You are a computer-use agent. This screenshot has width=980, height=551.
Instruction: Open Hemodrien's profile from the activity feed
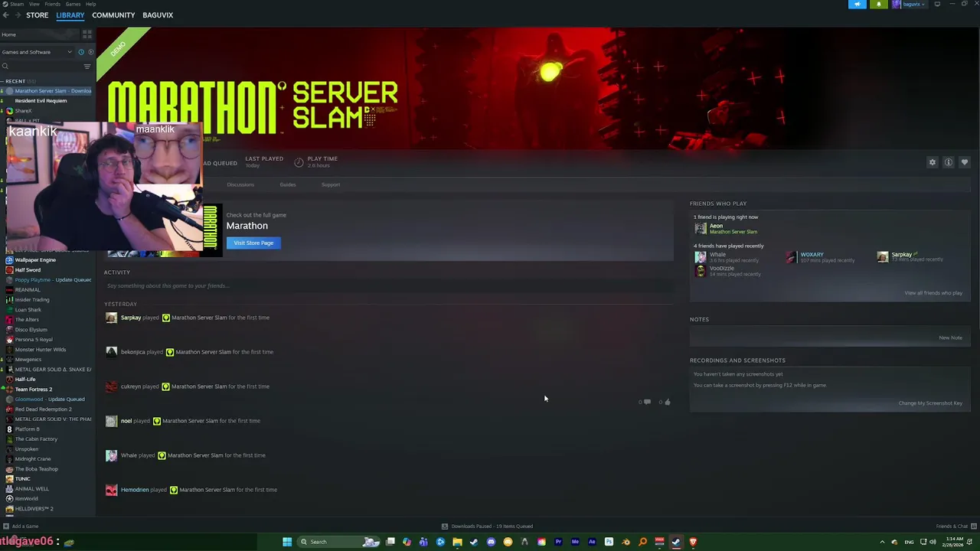(135, 490)
